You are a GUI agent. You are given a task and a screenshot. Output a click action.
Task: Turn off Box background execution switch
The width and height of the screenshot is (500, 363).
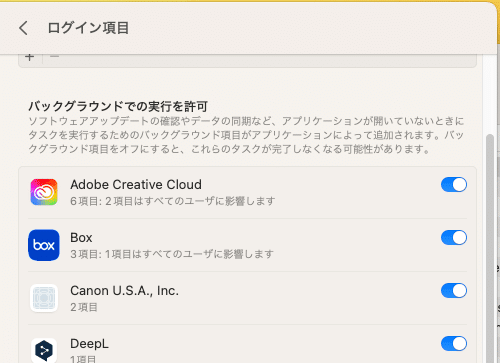coord(454,238)
